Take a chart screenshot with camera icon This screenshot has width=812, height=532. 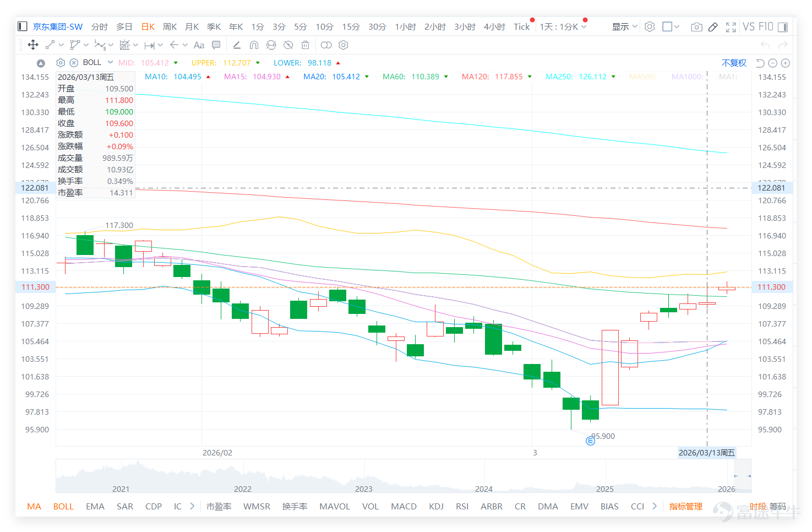[x=696, y=26]
